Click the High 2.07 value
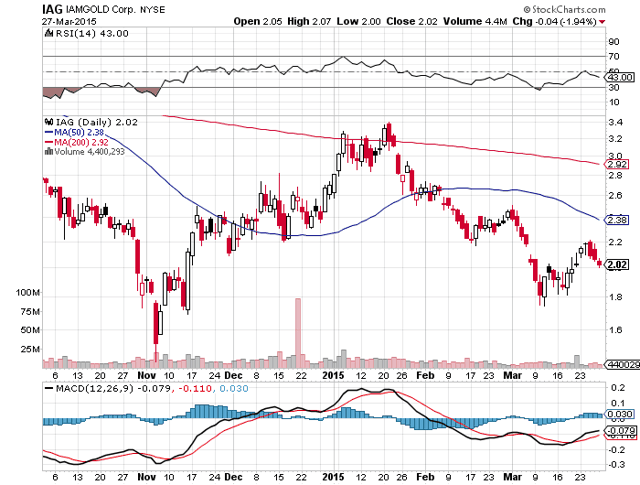 click(309, 21)
